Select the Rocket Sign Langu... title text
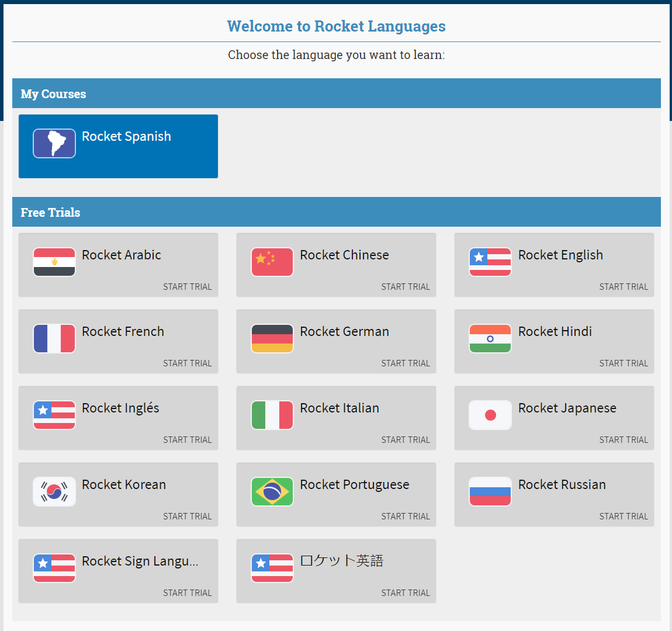Viewport: 672px width, 631px height. [x=140, y=561]
